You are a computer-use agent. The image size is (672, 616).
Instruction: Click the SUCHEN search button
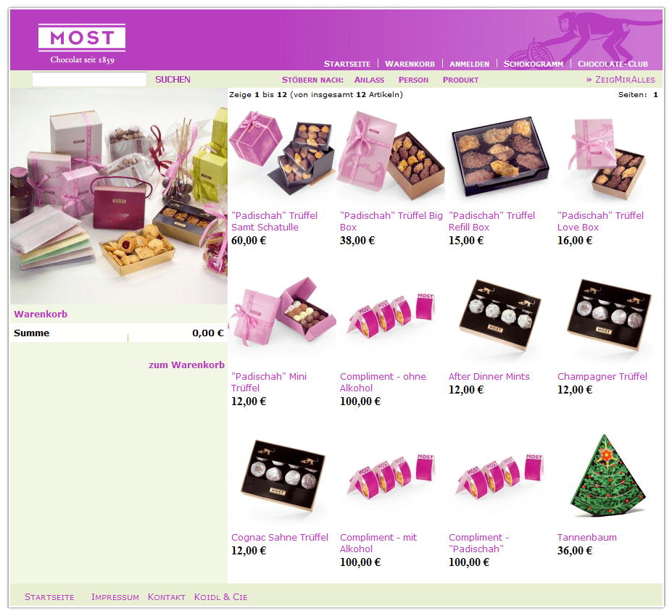(x=173, y=80)
